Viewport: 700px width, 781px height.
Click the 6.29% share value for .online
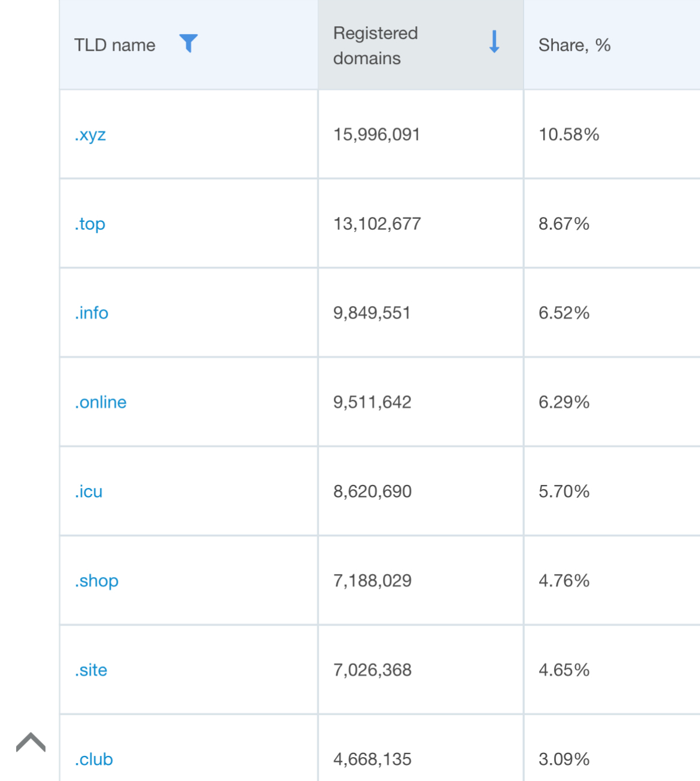[564, 402]
